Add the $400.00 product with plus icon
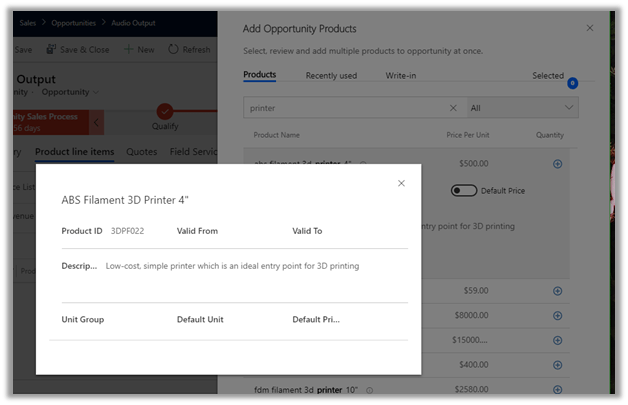 click(557, 365)
